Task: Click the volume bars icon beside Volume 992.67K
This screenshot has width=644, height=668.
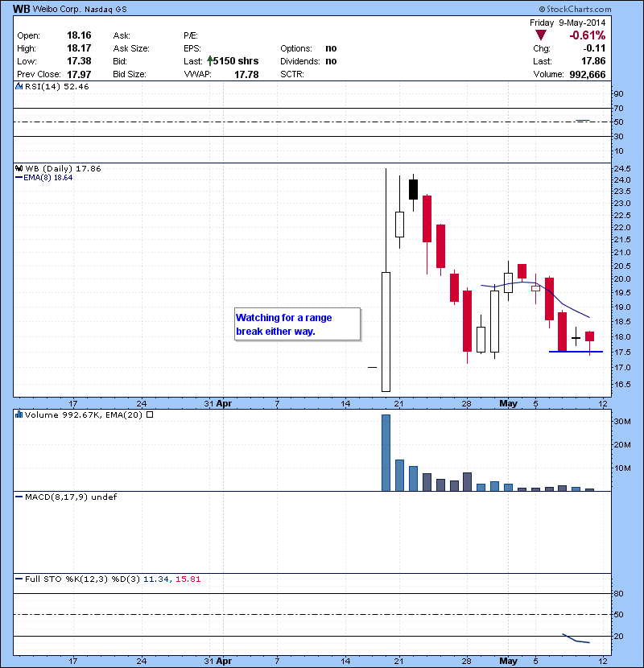Action: 19,414
